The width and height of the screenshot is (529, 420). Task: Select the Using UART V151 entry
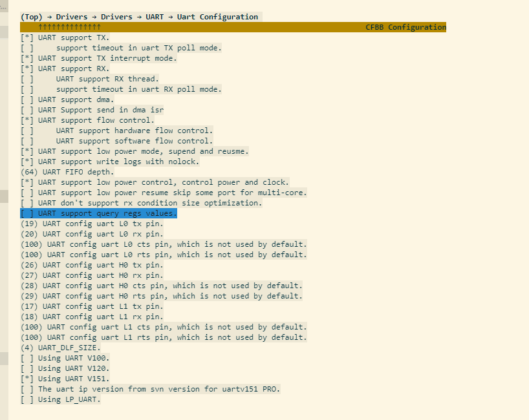pos(65,379)
